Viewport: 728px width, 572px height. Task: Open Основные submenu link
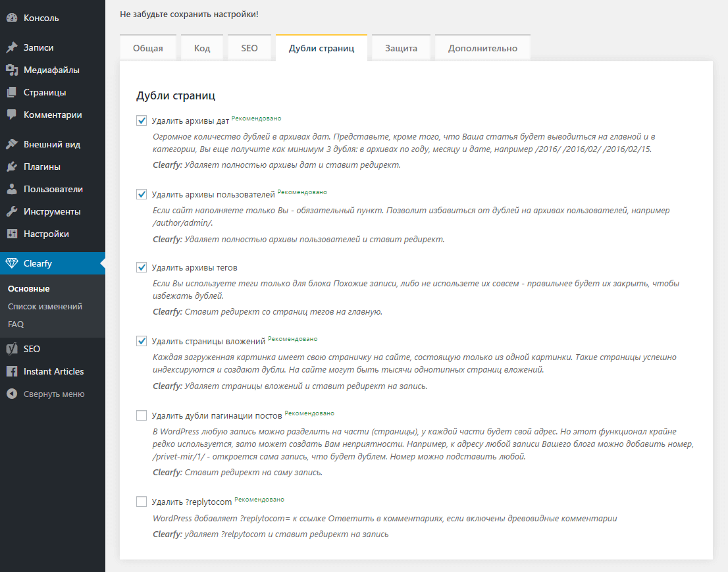coord(29,288)
